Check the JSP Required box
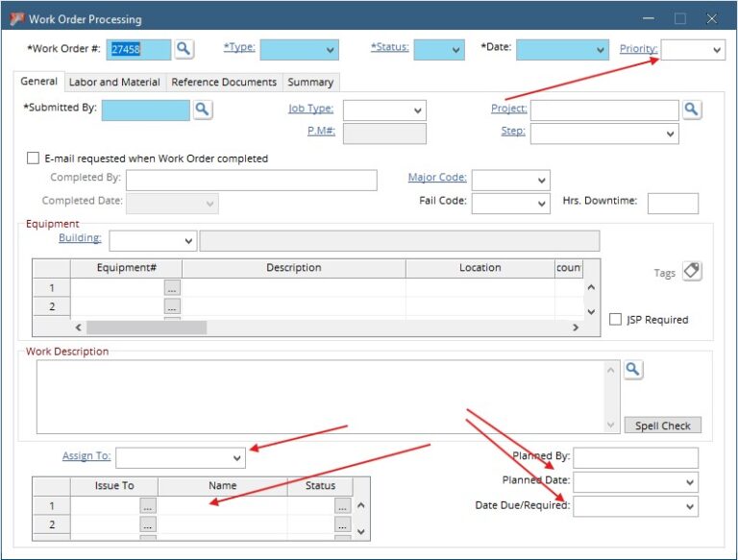The image size is (738, 560). [615, 319]
